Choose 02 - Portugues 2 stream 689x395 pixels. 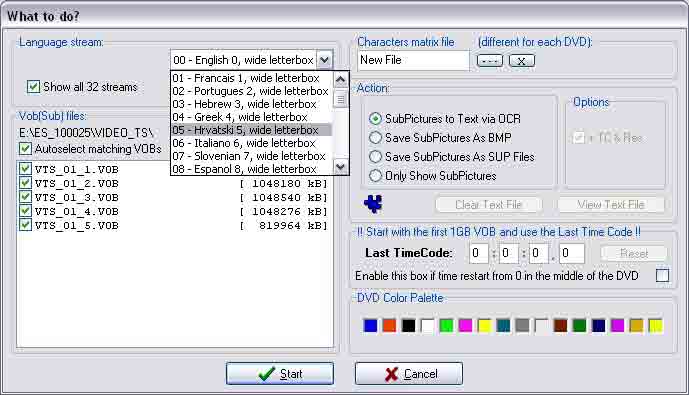[x=251, y=91]
